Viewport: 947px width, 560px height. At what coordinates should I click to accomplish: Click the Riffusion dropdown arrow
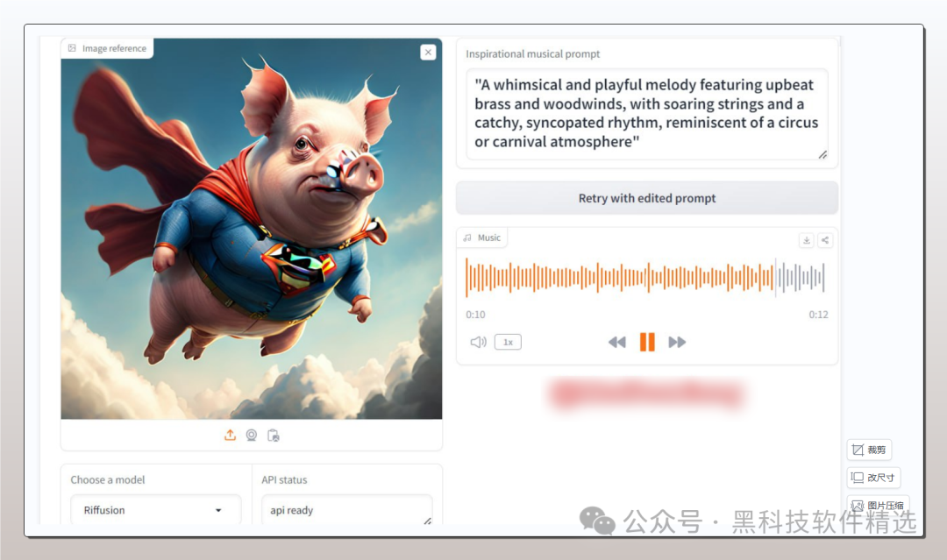218,510
